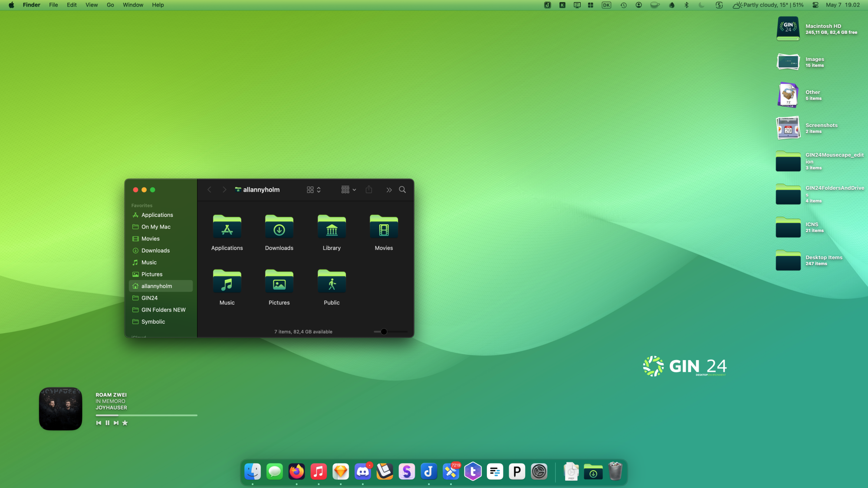Select GIN Folders NEW in sidebar
Viewport: 868px width, 488px height.
[163, 310]
